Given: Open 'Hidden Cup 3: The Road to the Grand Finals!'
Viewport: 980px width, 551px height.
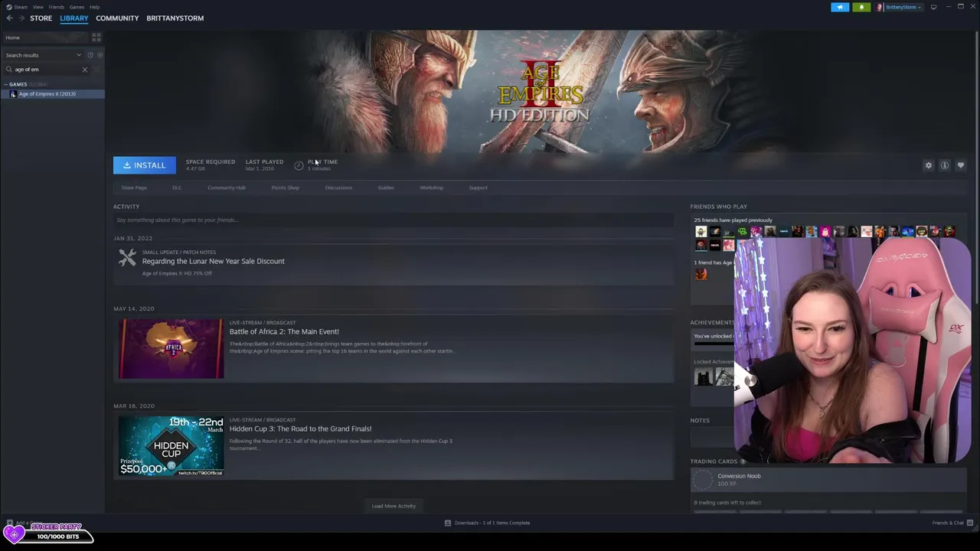Looking at the screenshot, I should 300,429.
